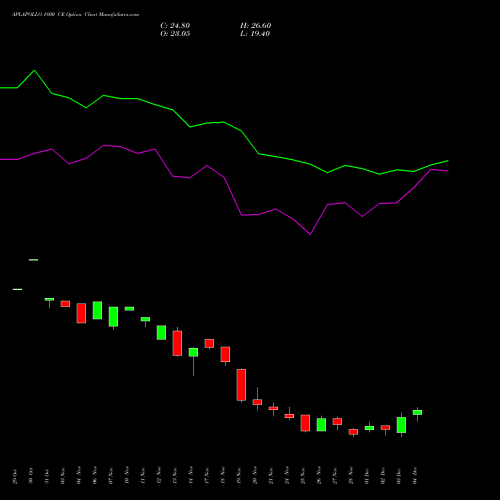Select the close value C: 24.80
This screenshot has height=500, width=500.
point(175,26)
